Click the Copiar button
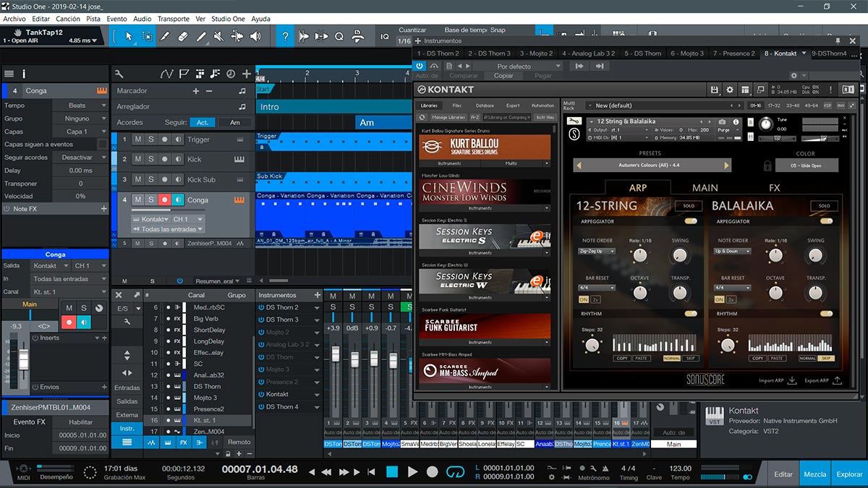 [503, 76]
